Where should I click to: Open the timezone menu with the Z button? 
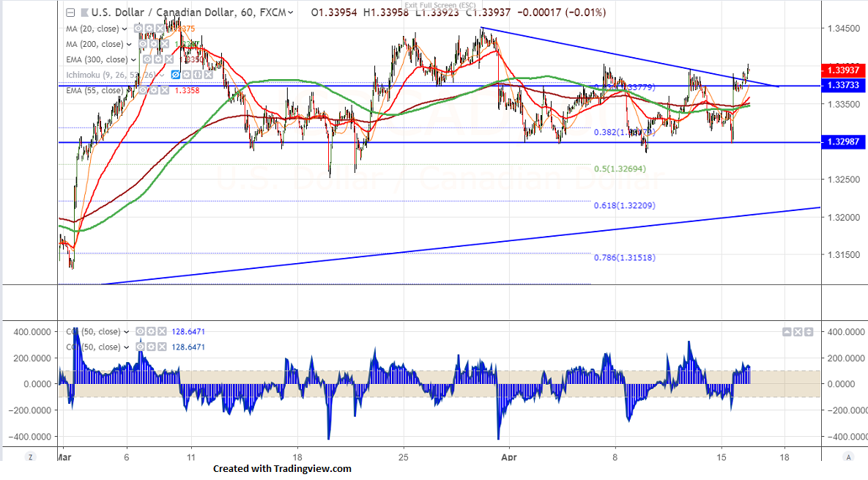[x=31, y=457]
